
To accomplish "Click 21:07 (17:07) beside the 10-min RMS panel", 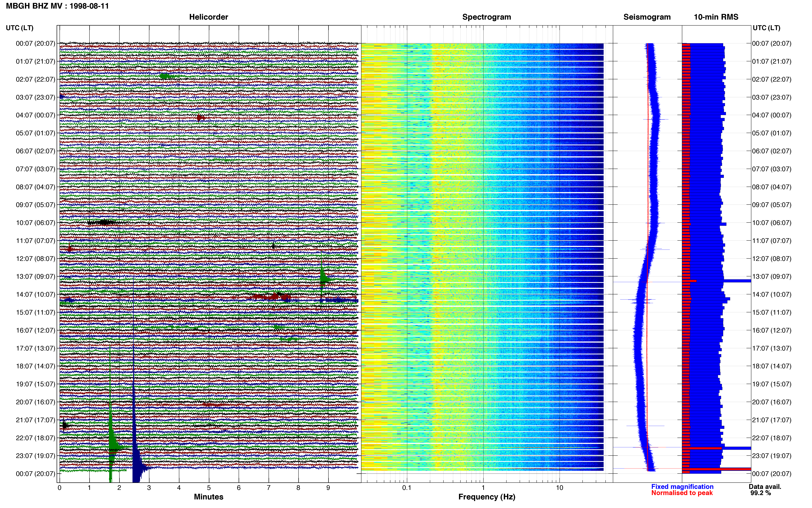I will [x=772, y=420].
